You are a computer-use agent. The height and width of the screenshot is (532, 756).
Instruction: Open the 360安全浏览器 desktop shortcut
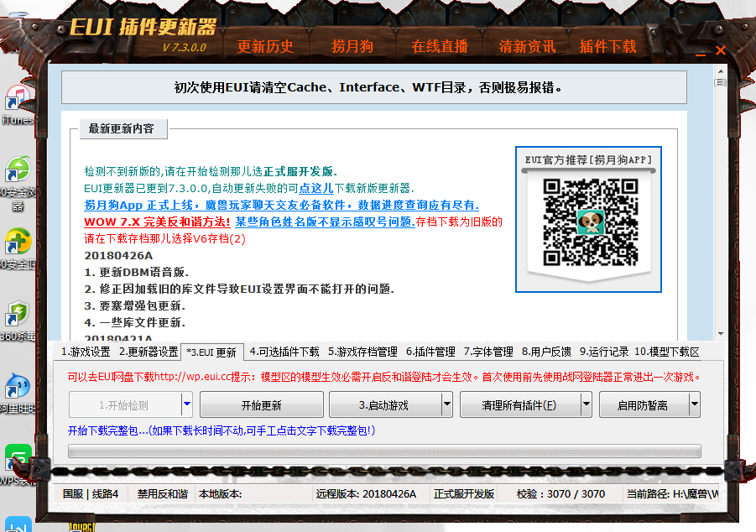coord(18,183)
